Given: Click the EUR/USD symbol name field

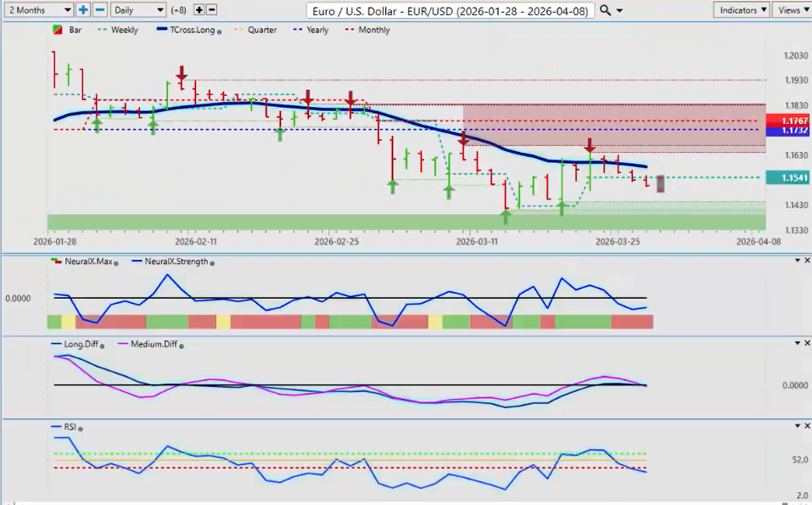Looking at the screenshot, I should 450,10.
